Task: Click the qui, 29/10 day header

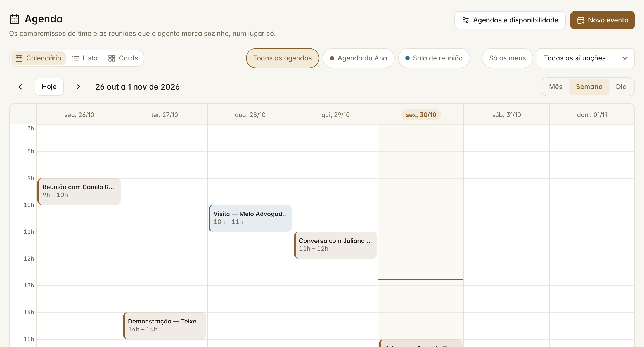Action: point(336,115)
